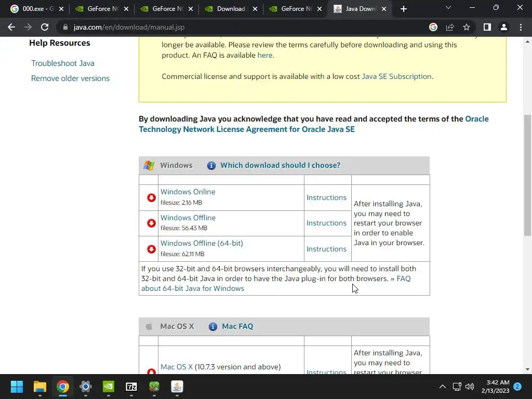Toggle the browser side panel icon
The width and height of the screenshot is (532, 399).
click(x=487, y=27)
